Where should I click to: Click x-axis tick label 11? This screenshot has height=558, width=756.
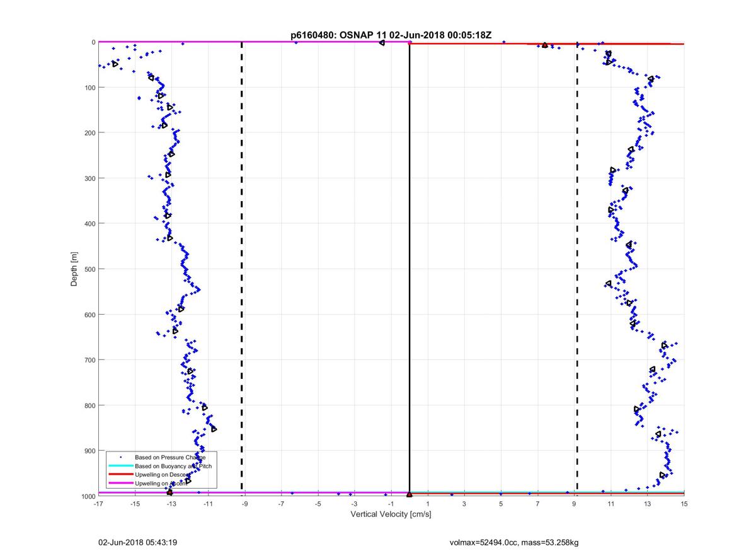click(x=610, y=504)
